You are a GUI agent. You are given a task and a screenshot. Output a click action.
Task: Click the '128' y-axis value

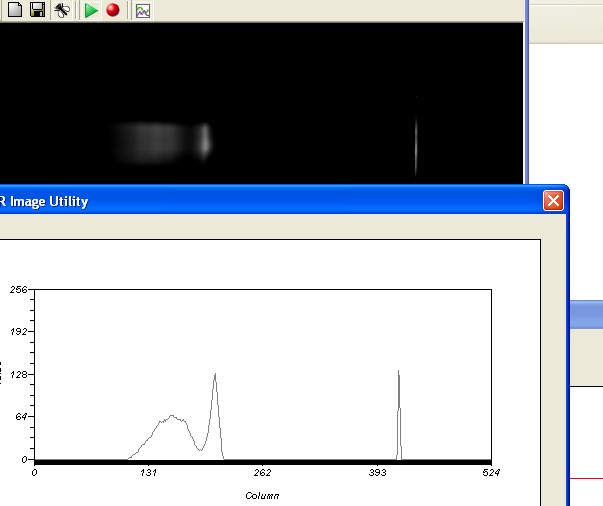tap(19, 374)
